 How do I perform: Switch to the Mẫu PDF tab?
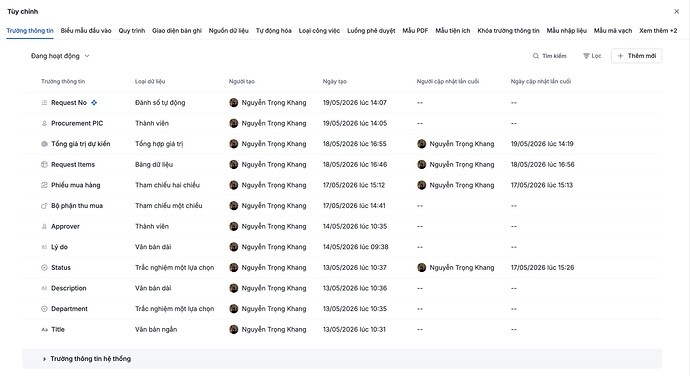tap(415, 30)
